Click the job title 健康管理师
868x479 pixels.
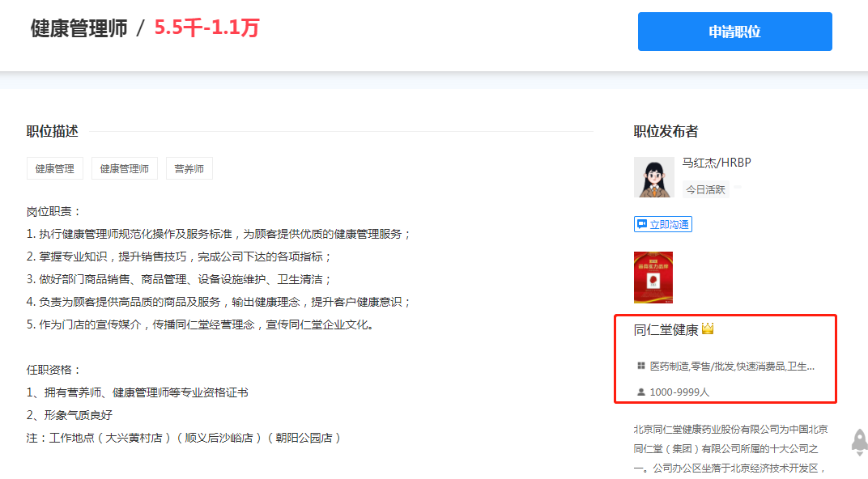point(79,28)
